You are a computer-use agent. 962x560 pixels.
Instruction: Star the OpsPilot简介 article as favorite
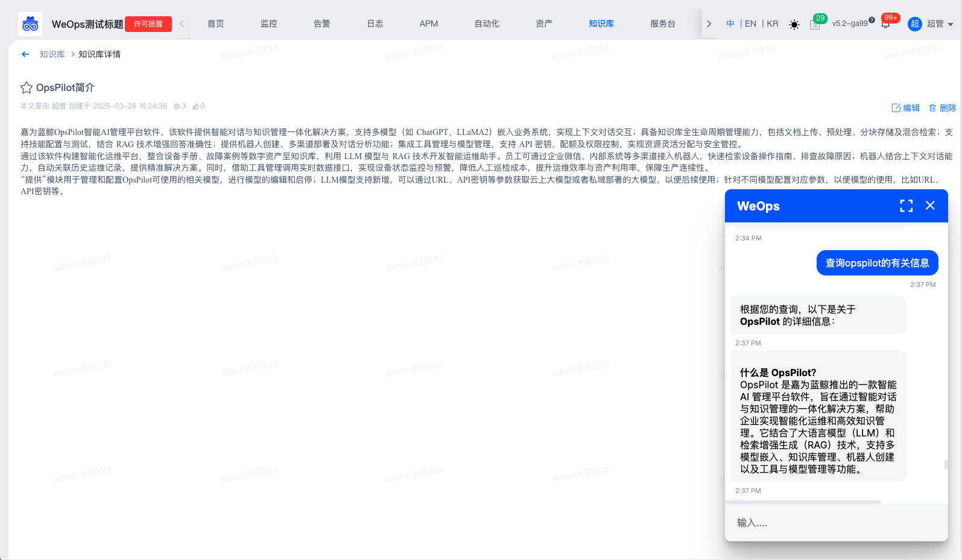[x=27, y=88]
